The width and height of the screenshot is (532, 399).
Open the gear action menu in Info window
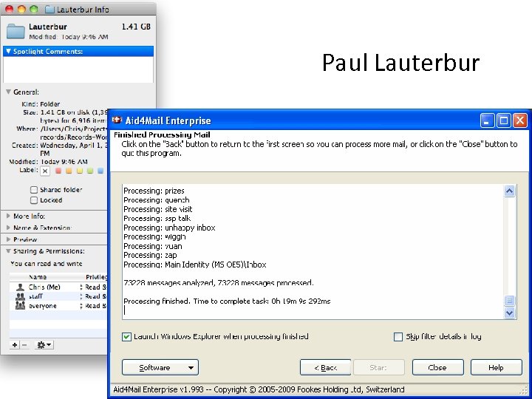tap(44, 345)
